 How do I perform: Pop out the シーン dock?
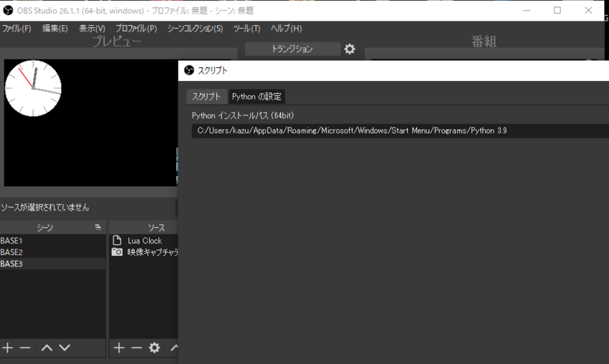point(98,227)
